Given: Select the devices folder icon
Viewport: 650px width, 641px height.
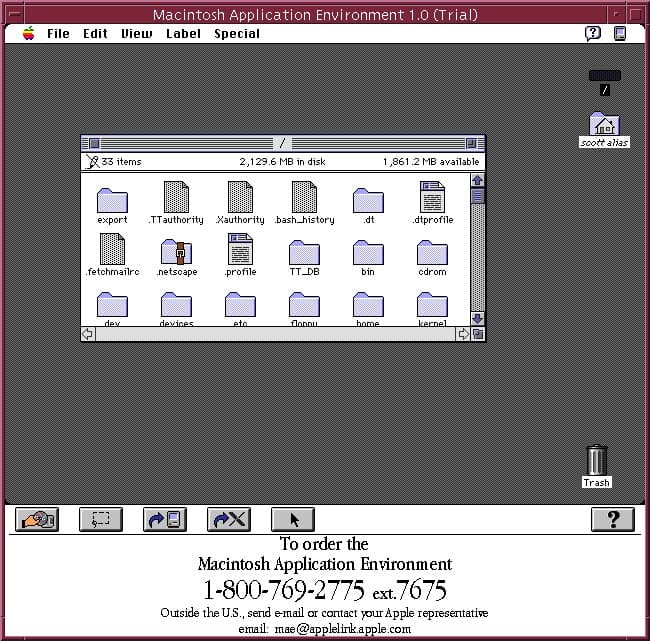Looking at the screenshot, I should [176, 305].
